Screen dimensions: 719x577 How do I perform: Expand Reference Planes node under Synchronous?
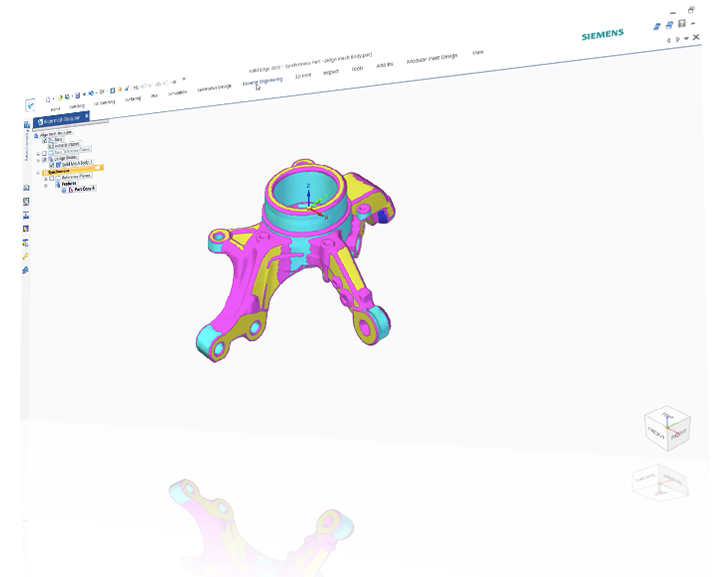pos(45,179)
